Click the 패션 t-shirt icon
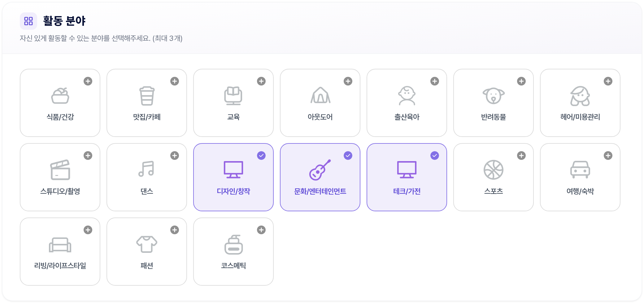 coord(147,244)
